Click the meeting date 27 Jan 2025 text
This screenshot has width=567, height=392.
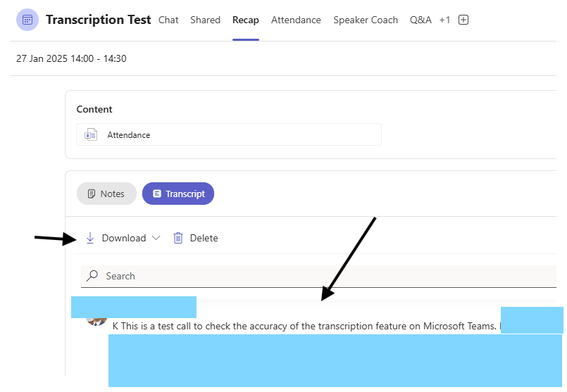pyautogui.click(x=71, y=58)
